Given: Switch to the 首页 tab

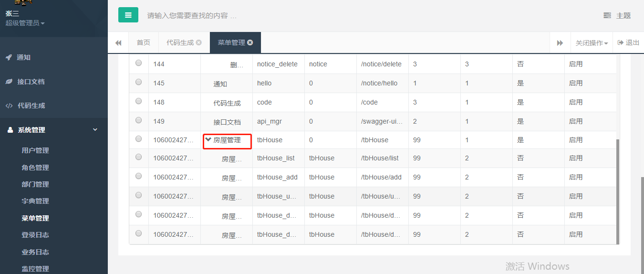Looking at the screenshot, I should tap(144, 42).
